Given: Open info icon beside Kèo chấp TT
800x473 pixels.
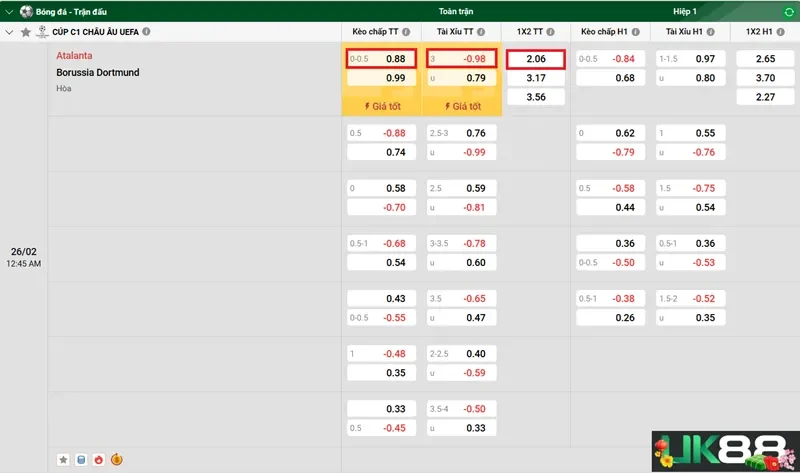Looking at the screenshot, I should point(406,32).
